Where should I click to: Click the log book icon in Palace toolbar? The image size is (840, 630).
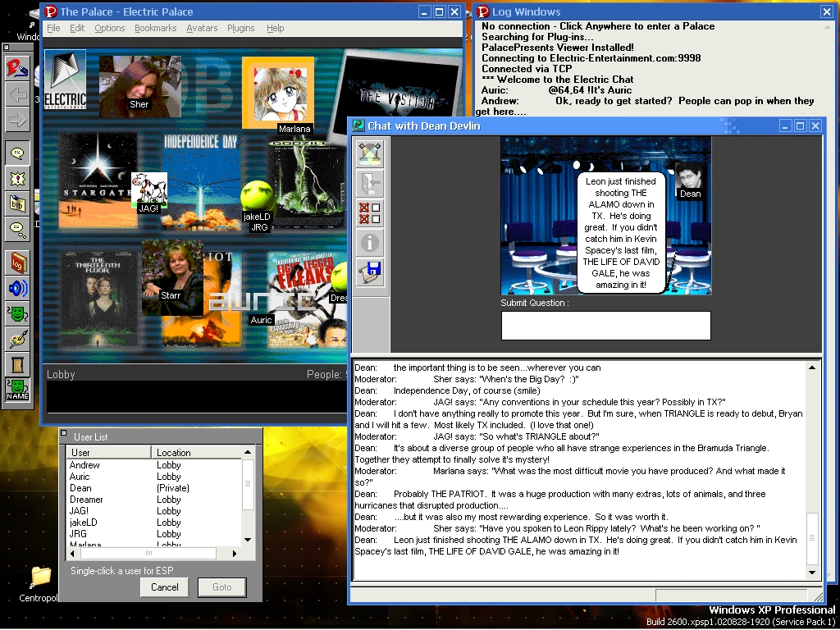tap(18, 262)
